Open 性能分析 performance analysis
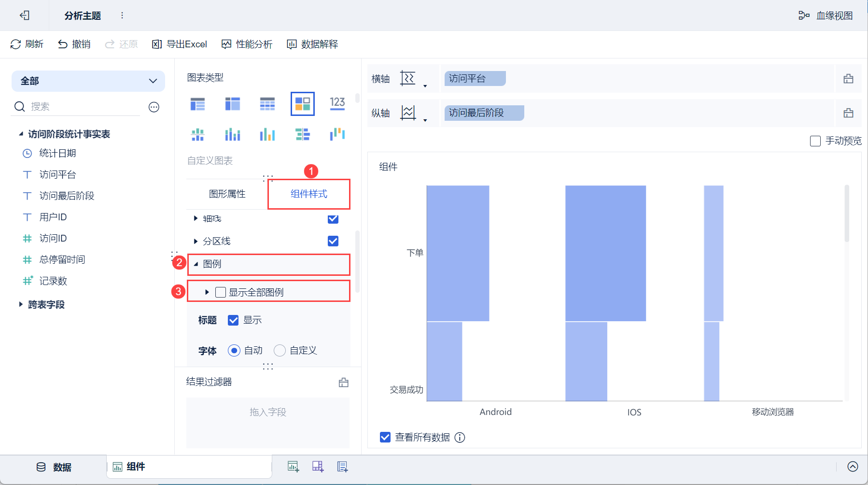This screenshot has width=868, height=485. click(x=247, y=44)
